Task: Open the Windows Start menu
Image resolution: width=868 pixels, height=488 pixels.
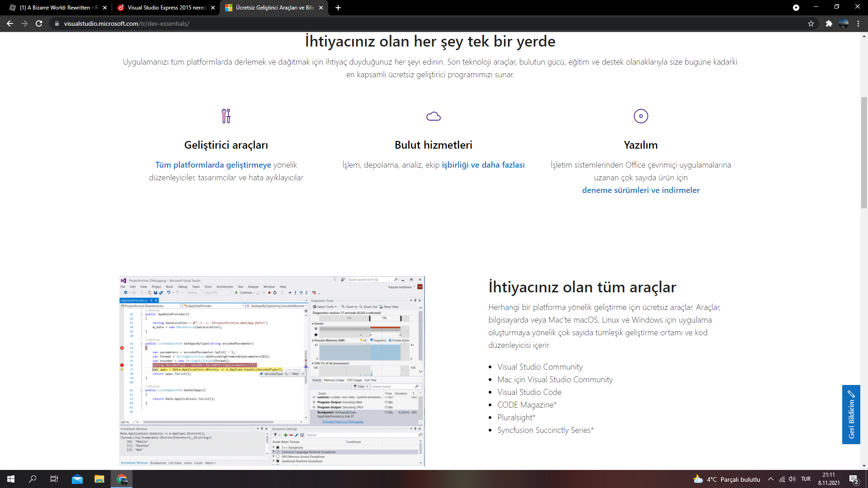Action: 11,479
